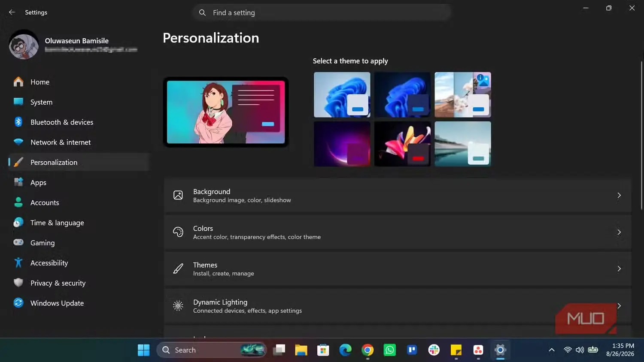Open Dynamic Lighting connected devices row
This screenshot has height=362, width=644.
coord(398,306)
